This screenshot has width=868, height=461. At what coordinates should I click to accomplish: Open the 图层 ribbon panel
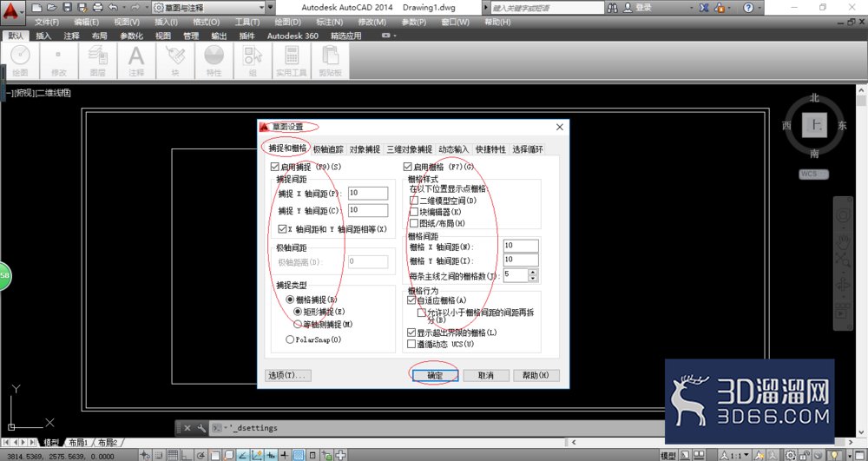tap(98, 61)
